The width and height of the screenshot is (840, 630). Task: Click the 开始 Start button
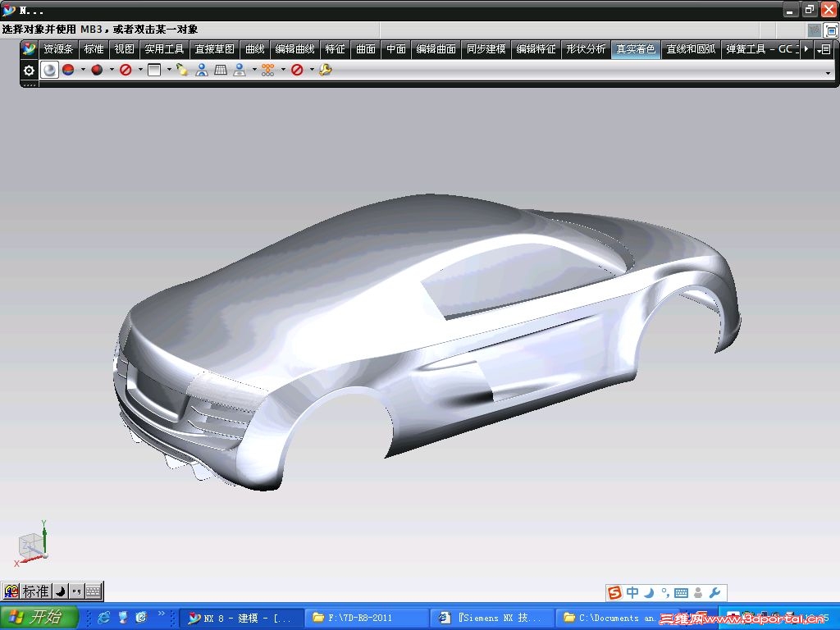39,617
